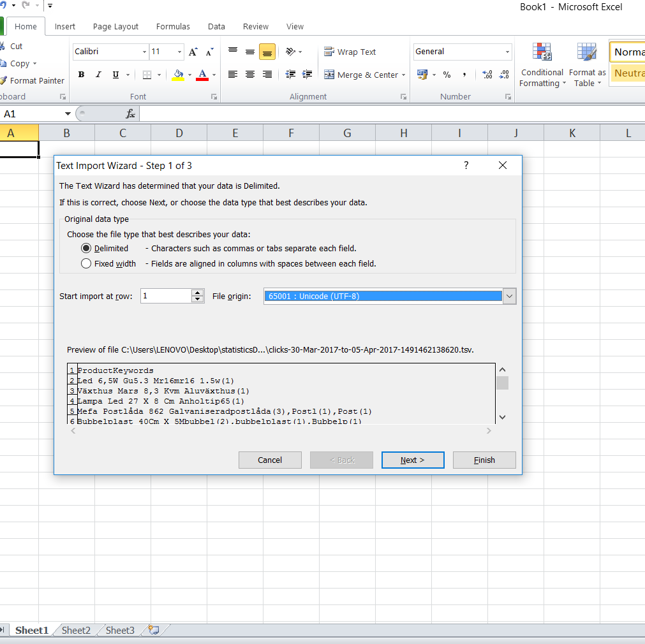Select the Delimited radio button
This screenshot has width=645, height=644.
click(86, 249)
